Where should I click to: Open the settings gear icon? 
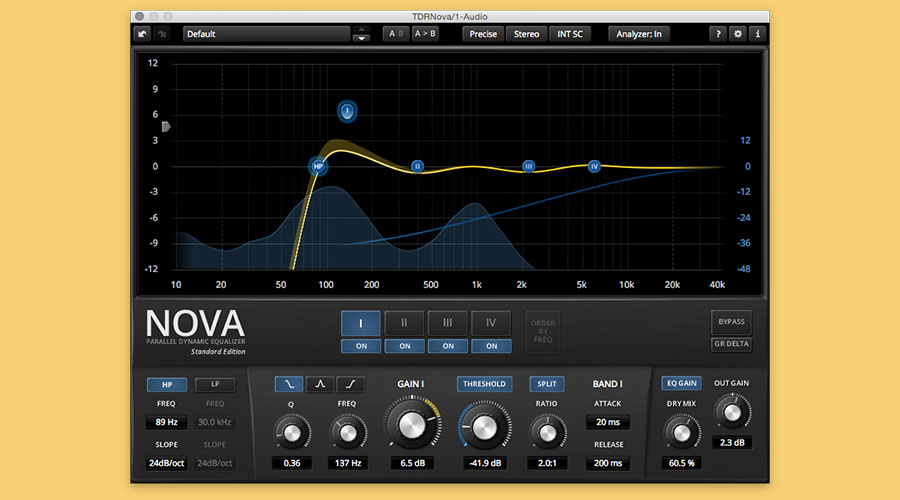(x=738, y=34)
